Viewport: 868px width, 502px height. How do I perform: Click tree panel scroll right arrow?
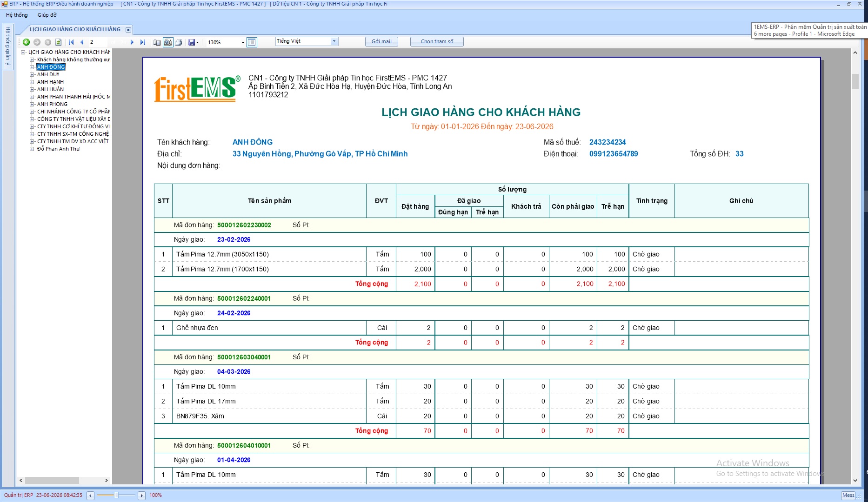coord(107,480)
